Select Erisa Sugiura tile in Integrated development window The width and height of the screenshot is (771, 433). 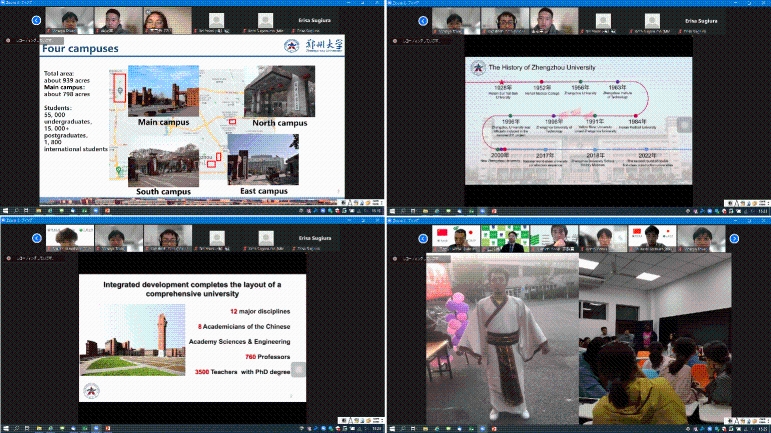click(x=315, y=238)
